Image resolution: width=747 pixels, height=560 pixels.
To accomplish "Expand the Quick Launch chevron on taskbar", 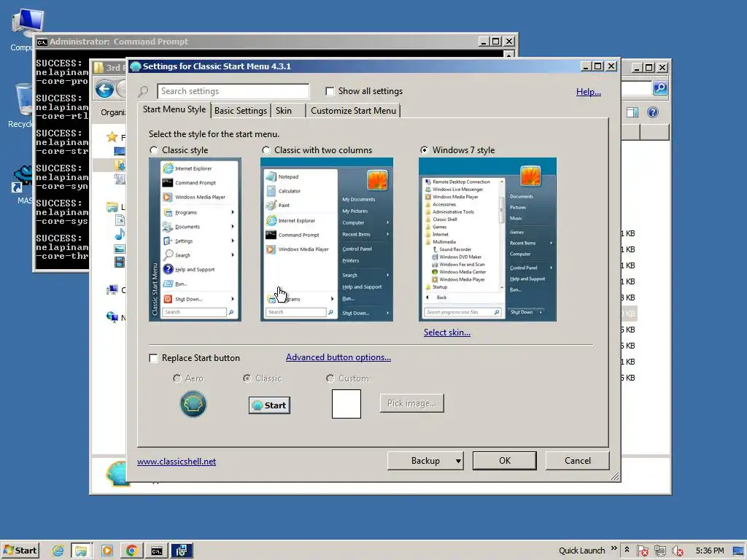I will pyautogui.click(x=614, y=548).
